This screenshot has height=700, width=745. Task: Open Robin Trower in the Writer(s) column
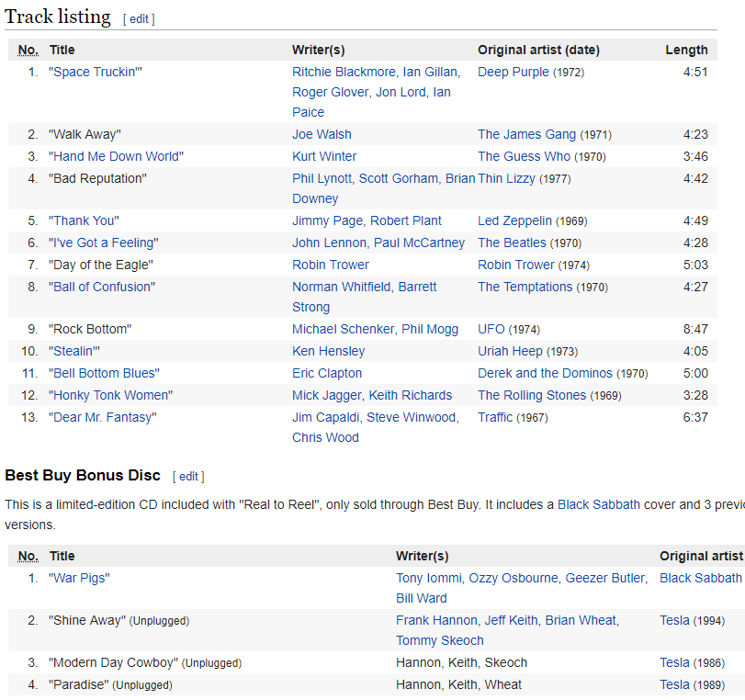click(330, 265)
